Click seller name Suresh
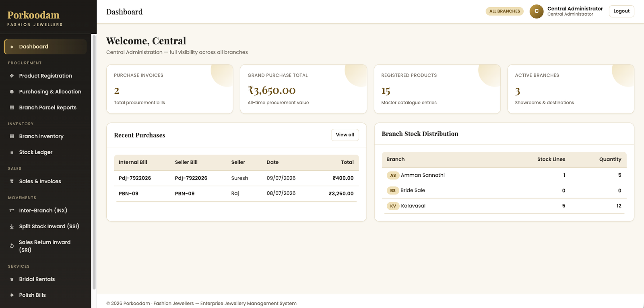Screen dimensions: 644x308 click(x=239, y=178)
